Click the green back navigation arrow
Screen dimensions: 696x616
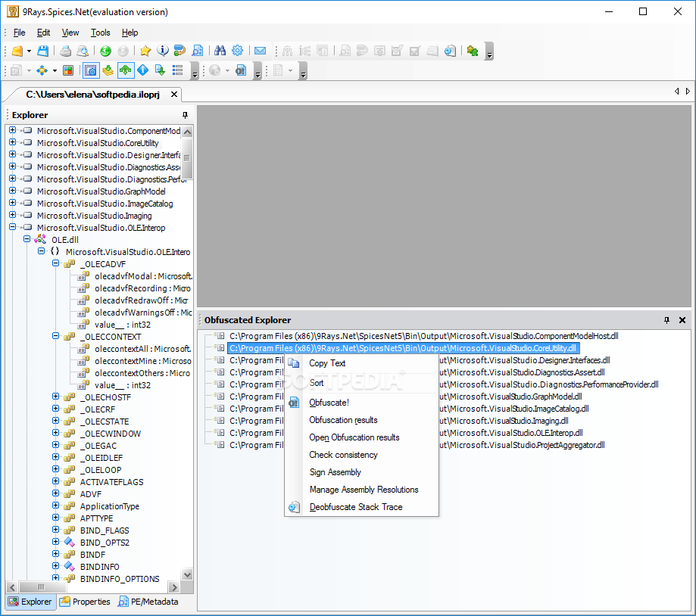coord(105,51)
